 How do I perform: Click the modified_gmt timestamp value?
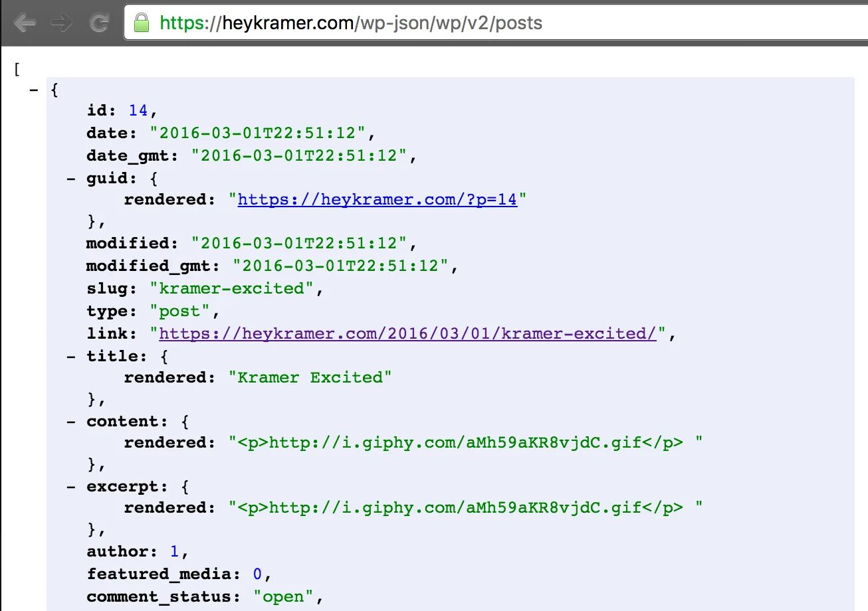341,266
